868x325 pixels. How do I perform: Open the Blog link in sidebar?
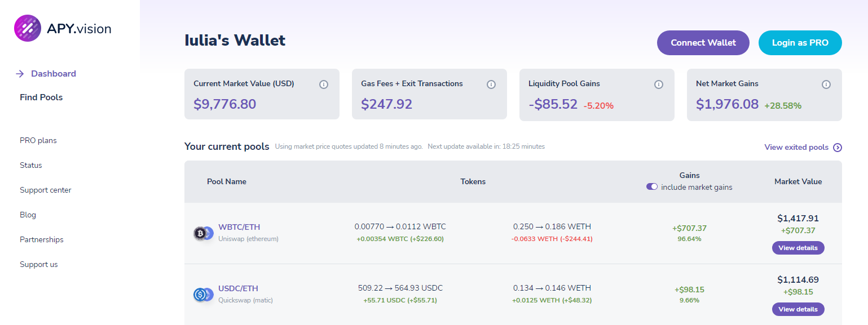[28, 215]
